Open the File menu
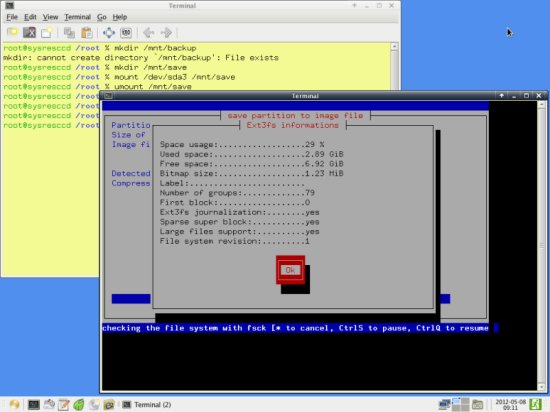Viewport: 550px width, 412px height. point(12,17)
